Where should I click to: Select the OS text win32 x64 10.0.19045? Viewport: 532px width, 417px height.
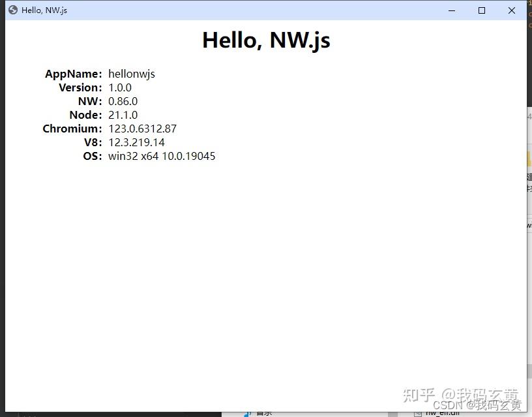pyautogui.click(x=162, y=156)
